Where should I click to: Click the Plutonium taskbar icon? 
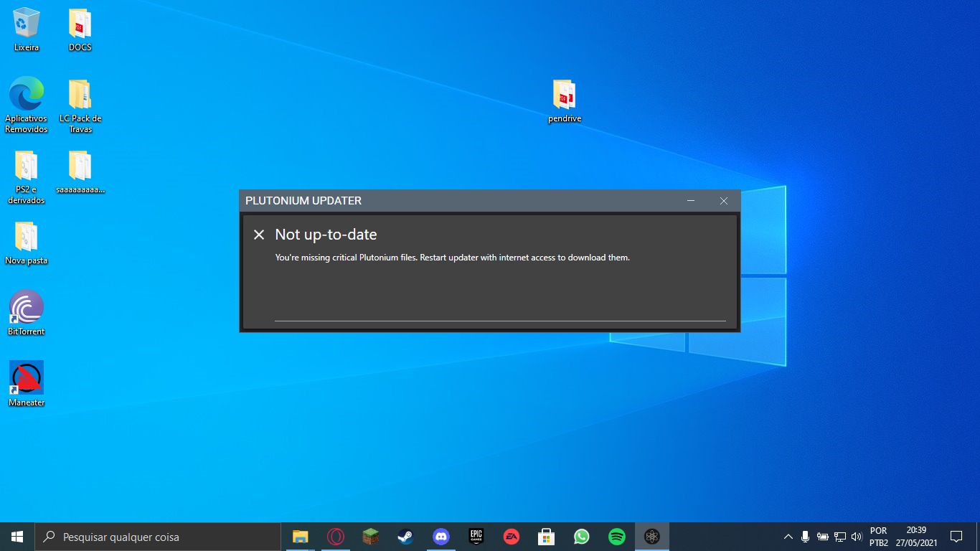click(651, 537)
